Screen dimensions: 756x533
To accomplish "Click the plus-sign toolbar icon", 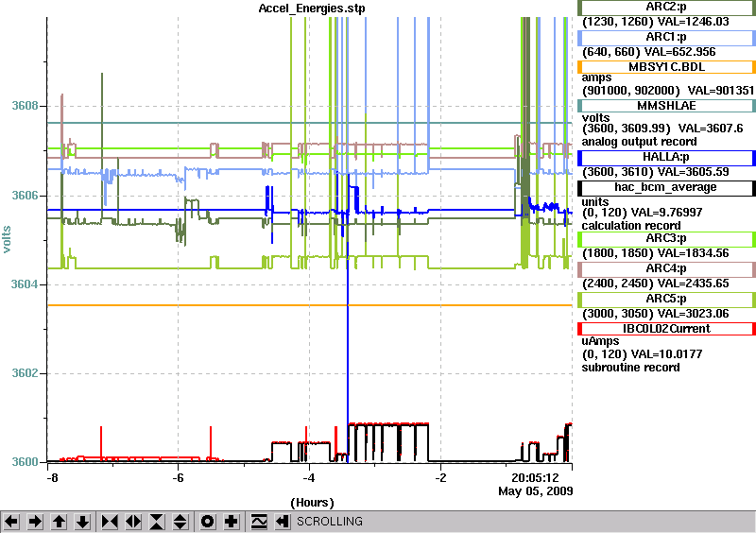I will click(232, 522).
